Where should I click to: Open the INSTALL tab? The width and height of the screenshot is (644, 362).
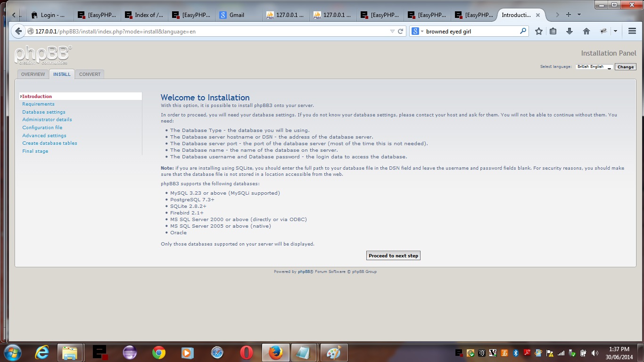[x=62, y=74]
